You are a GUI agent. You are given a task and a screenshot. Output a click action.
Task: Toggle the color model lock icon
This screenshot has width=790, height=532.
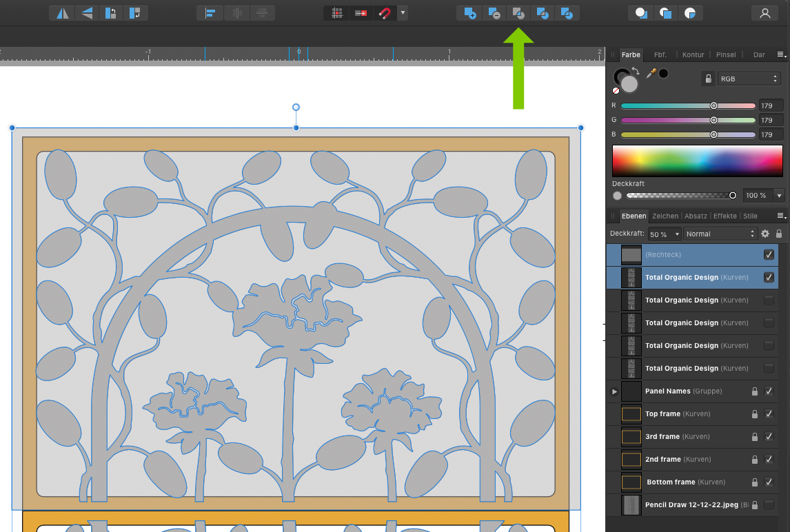[708, 79]
